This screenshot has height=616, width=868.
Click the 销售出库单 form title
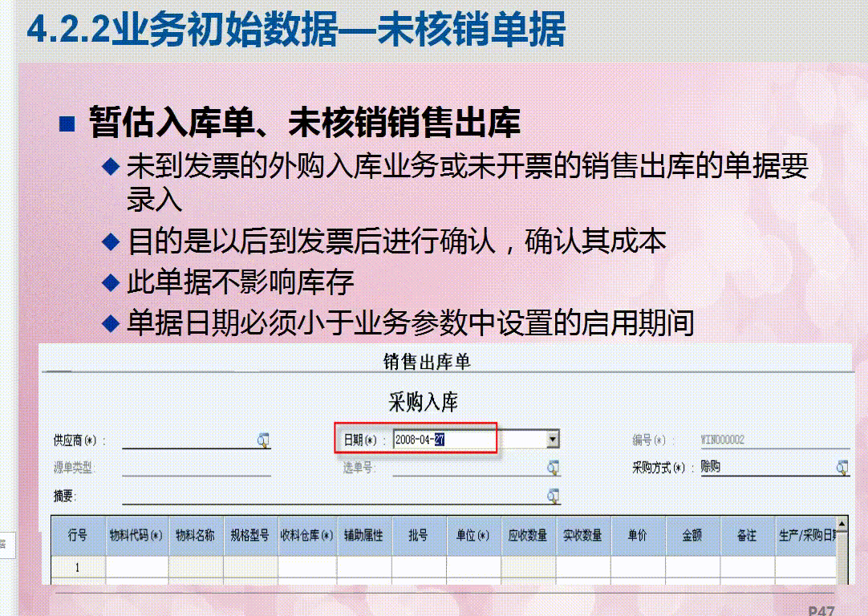426,363
